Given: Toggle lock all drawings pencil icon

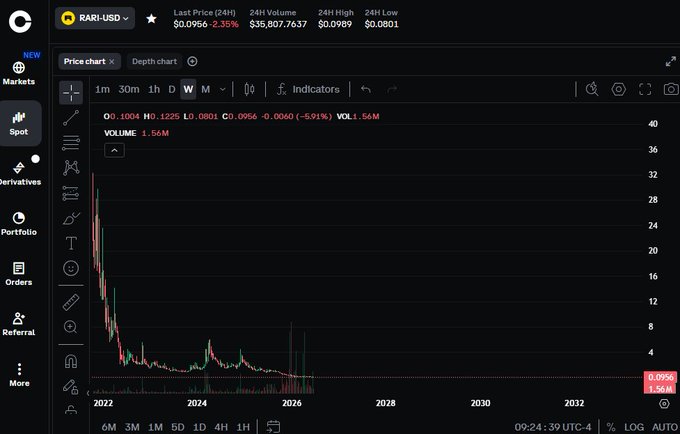Looking at the screenshot, I should pos(71,386).
